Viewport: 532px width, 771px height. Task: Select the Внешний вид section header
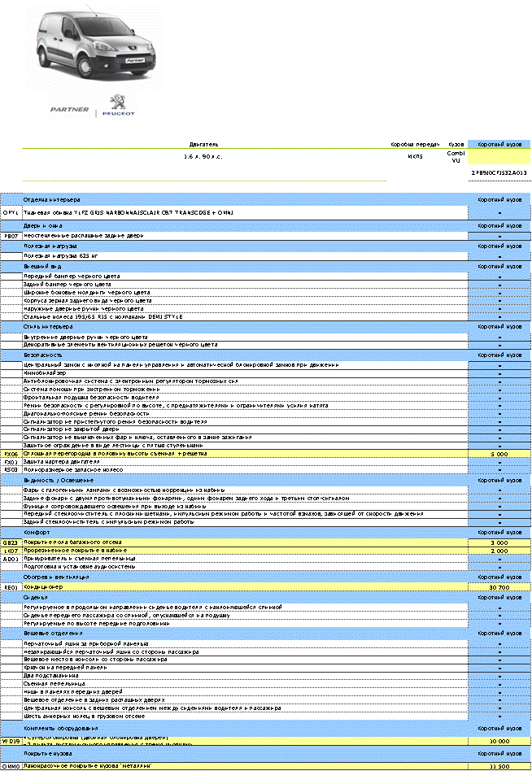(x=42, y=266)
